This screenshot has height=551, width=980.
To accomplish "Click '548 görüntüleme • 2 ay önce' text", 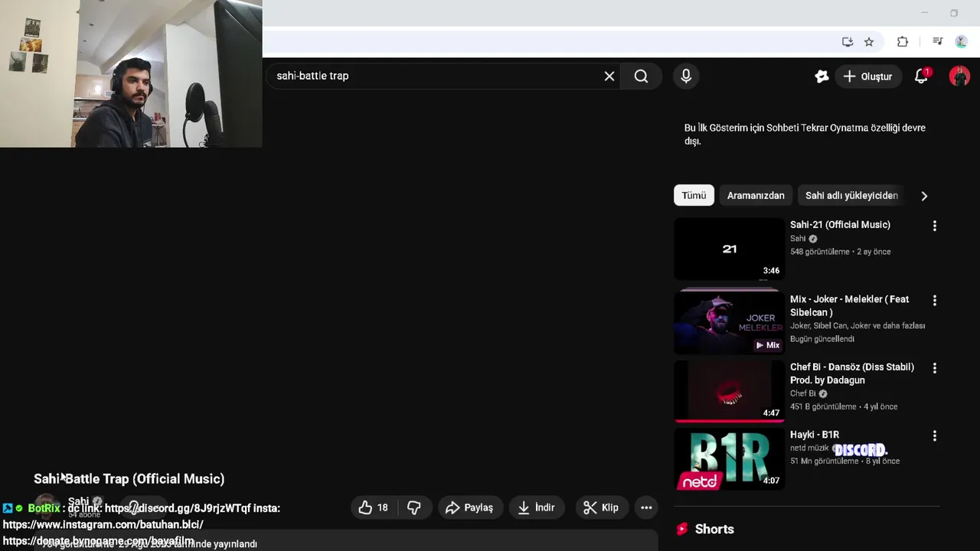I will pyautogui.click(x=840, y=252).
